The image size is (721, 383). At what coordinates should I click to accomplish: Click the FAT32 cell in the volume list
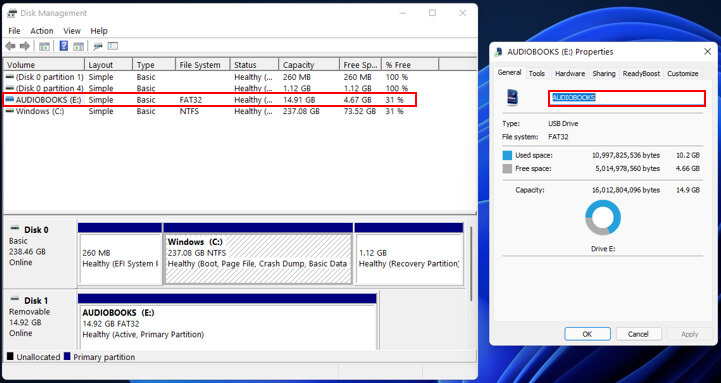(191, 99)
